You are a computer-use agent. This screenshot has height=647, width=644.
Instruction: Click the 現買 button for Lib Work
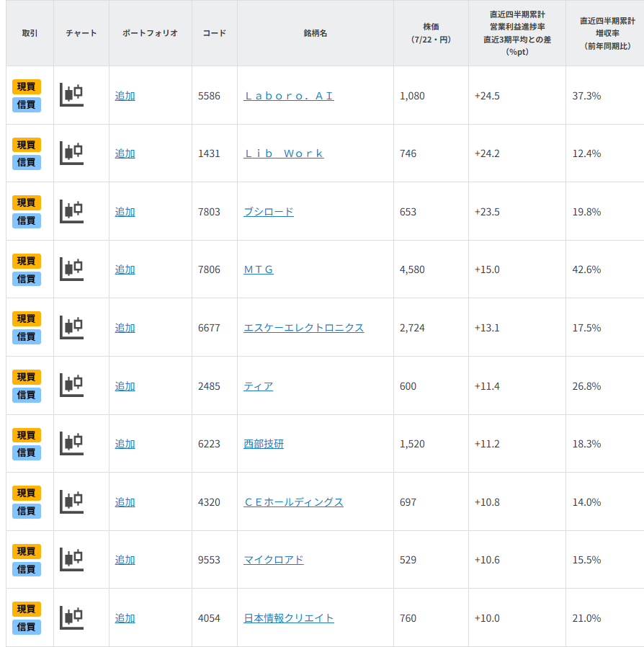[x=27, y=145]
